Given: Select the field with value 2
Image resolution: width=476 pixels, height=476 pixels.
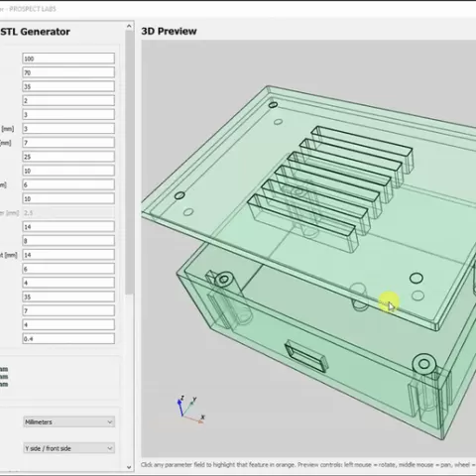Looking at the screenshot, I should coord(68,100).
